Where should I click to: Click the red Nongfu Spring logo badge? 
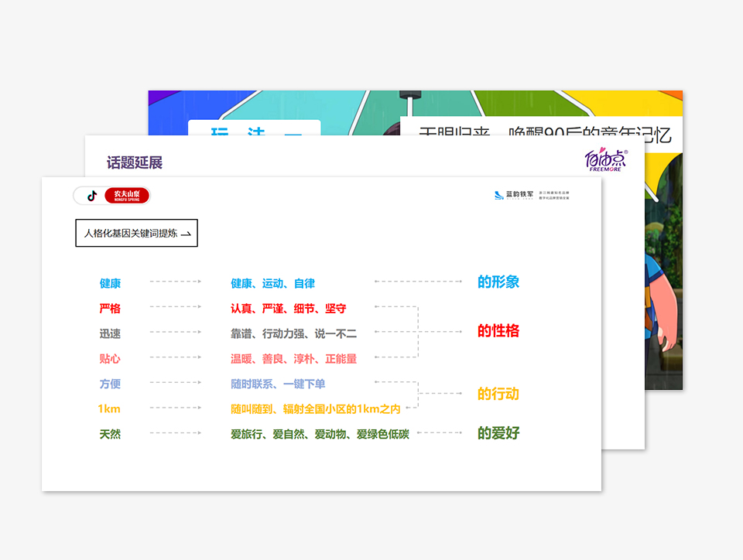click(x=126, y=196)
